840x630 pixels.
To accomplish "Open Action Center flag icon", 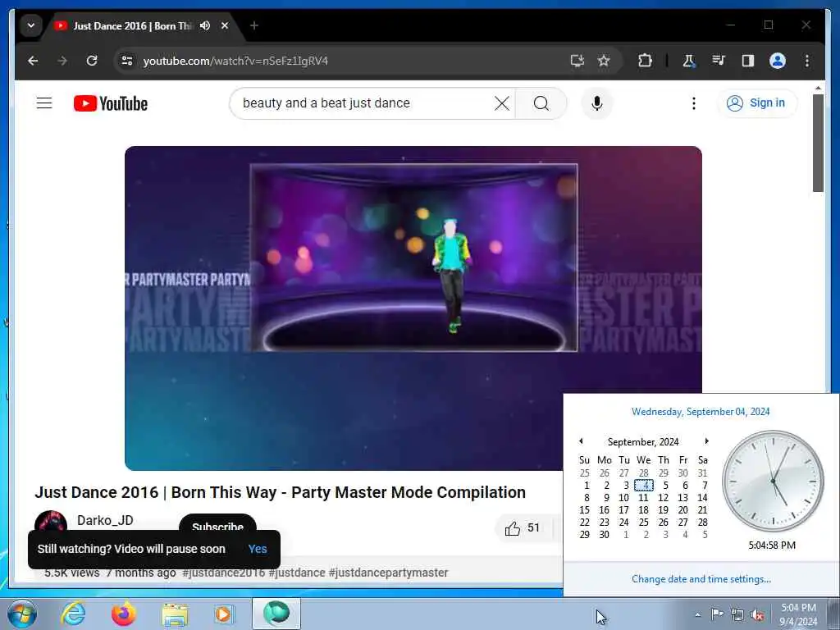I will point(717,614).
